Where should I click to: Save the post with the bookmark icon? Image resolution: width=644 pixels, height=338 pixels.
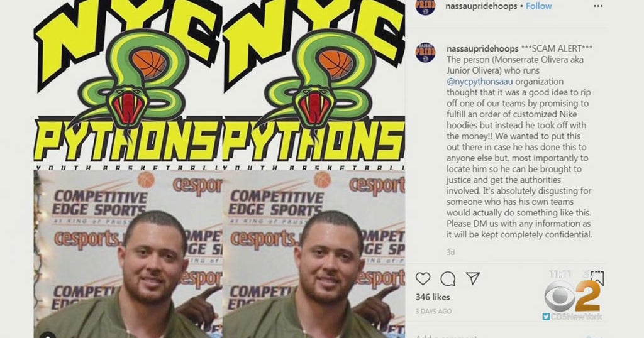(x=597, y=278)
